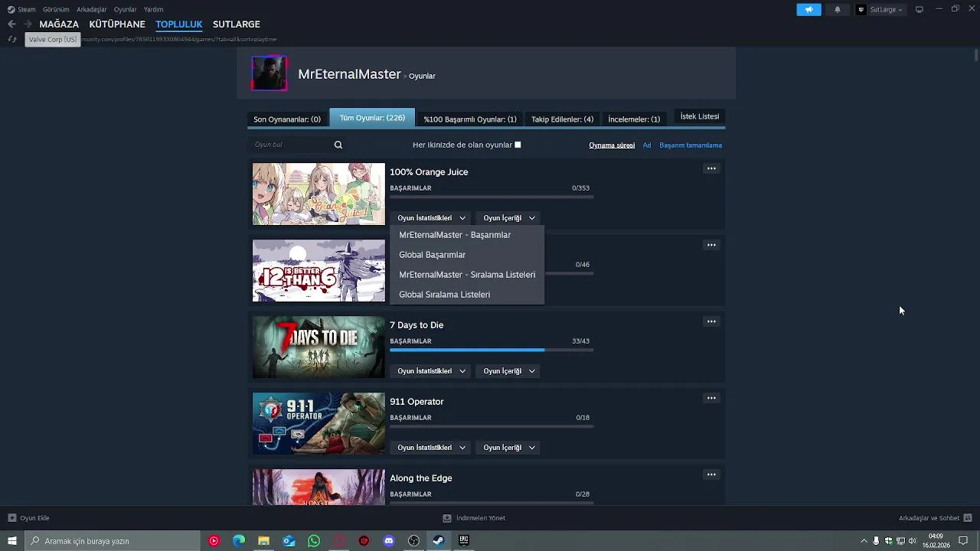Open 100% Orange Juice more options
The image size is (980, 551).
(x=711, y=168)
